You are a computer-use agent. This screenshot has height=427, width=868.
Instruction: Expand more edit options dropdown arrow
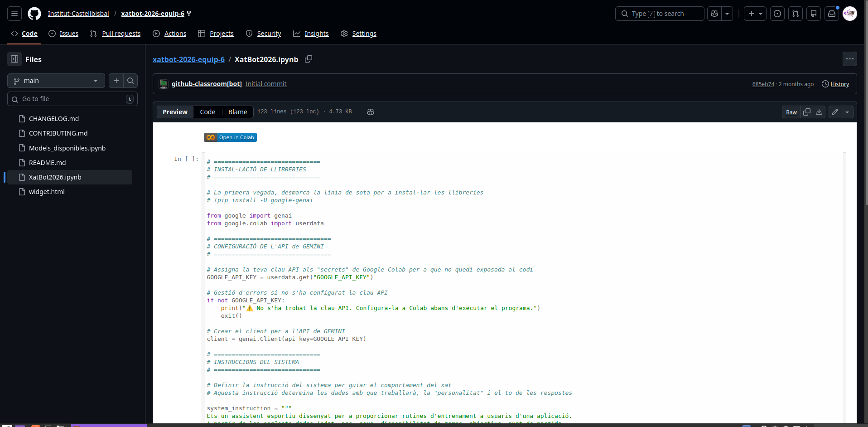click(847, 112)
